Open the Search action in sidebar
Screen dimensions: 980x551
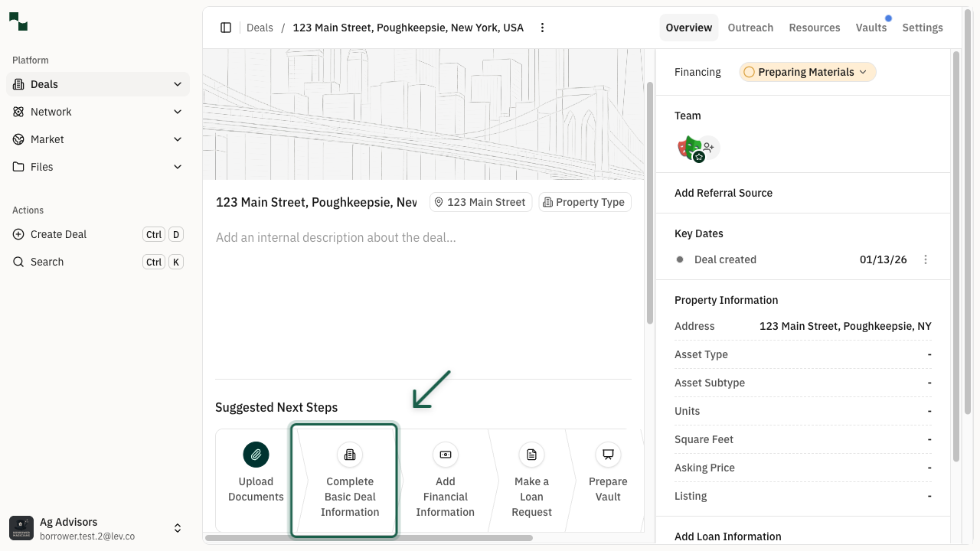point(47,262)
